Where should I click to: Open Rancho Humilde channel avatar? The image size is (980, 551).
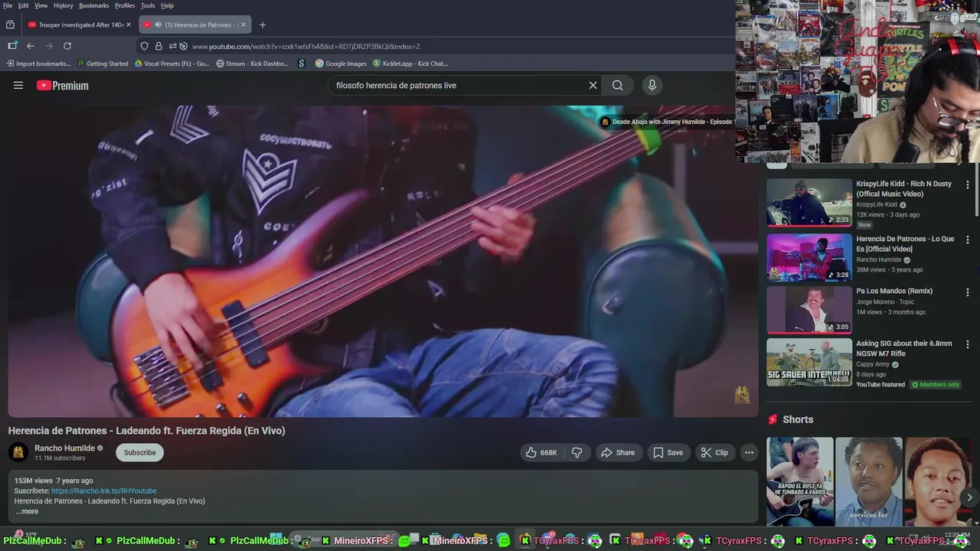tap(18, 452)
